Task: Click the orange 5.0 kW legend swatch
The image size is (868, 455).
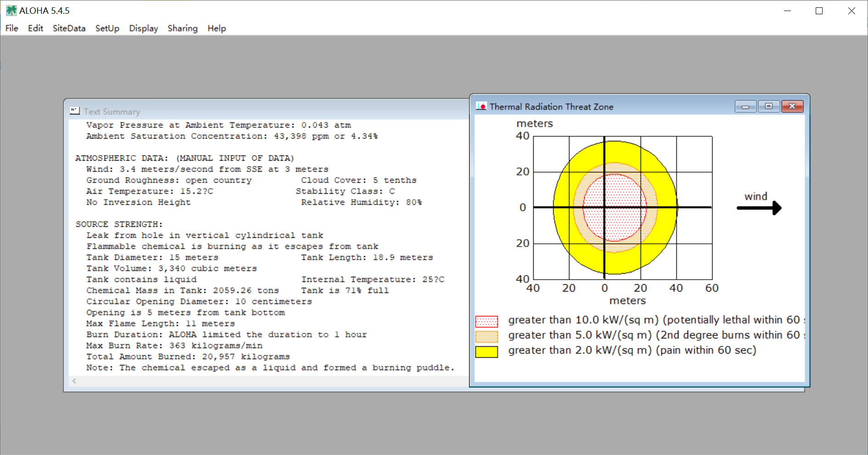Action: (487, 337)
